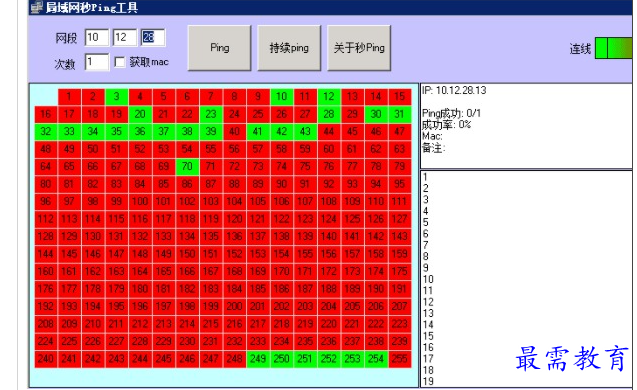
Task: Select red host cell 1
Action: tap(69, 97)
